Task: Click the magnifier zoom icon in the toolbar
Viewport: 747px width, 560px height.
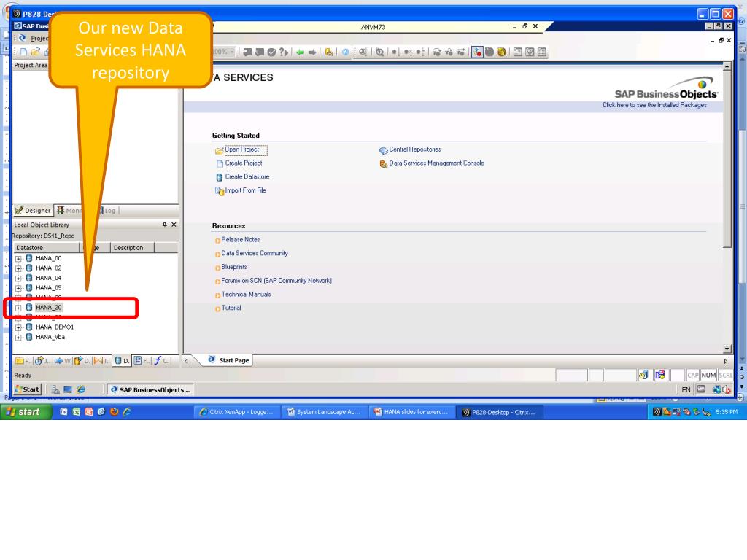Action: 379,52
